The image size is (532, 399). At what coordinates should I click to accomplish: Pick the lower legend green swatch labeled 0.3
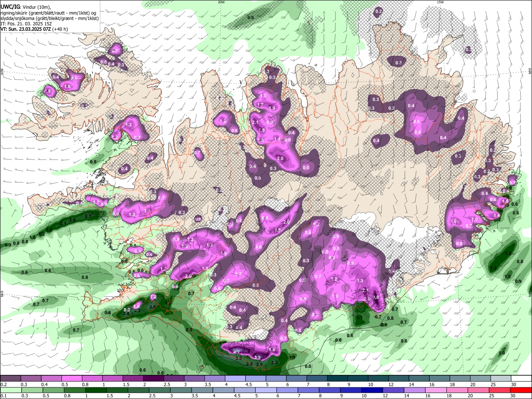32,390
